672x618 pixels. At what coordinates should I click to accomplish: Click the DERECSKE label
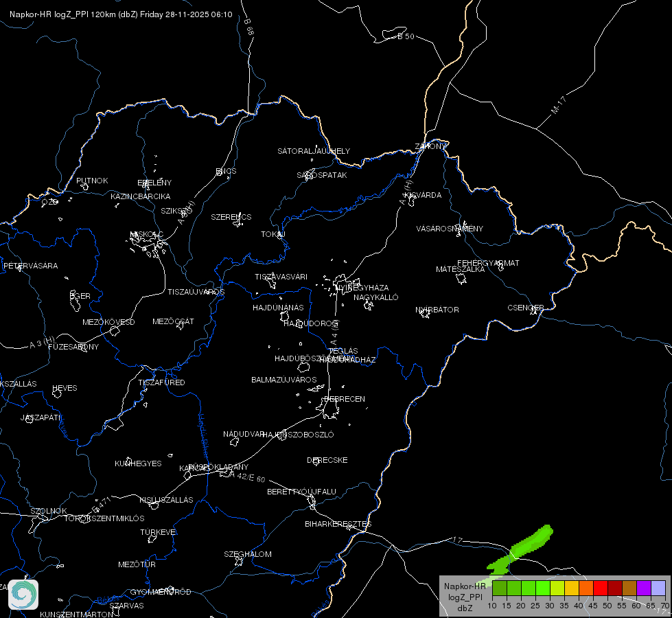[x=327, y=460]
